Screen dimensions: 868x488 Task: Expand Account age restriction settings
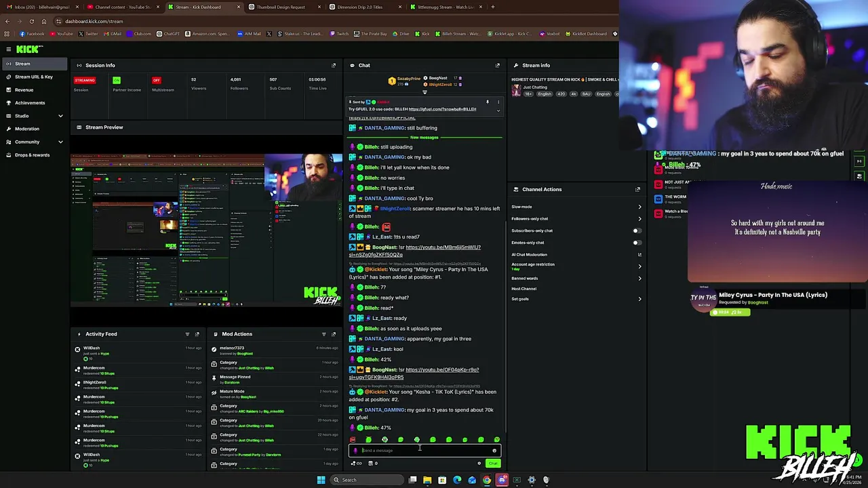(639, 266)
